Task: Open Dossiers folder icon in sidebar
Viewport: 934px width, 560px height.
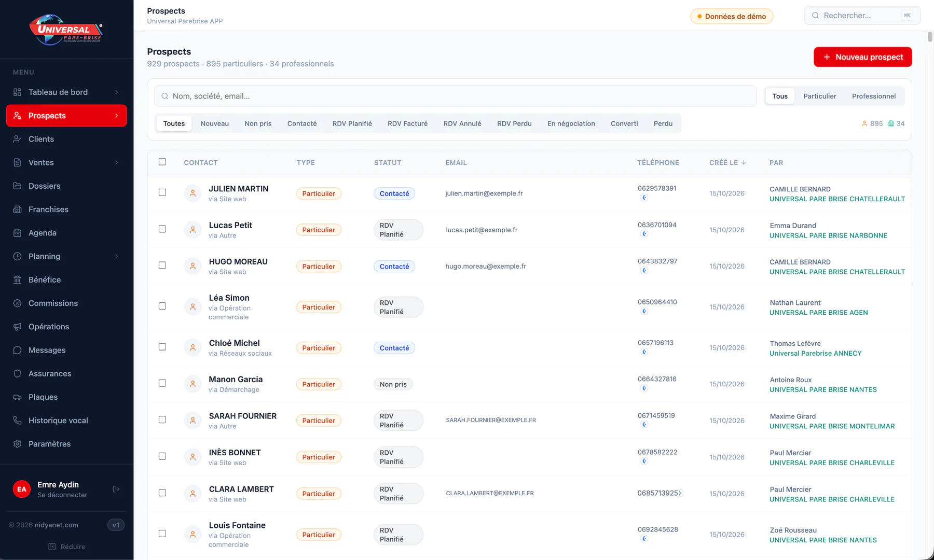Action: pos(17,186)
